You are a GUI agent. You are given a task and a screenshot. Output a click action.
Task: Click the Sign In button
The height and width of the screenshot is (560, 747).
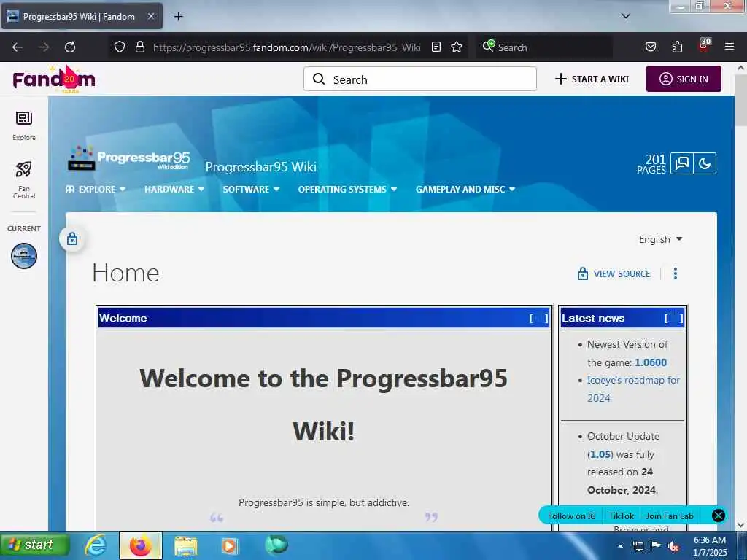[684, 79]
